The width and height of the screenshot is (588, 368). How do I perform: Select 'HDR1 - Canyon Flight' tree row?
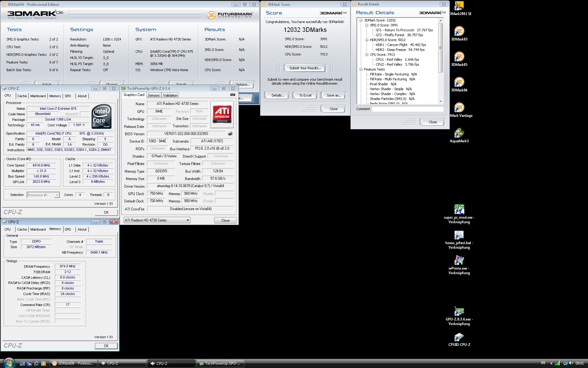tap(401, 45)
